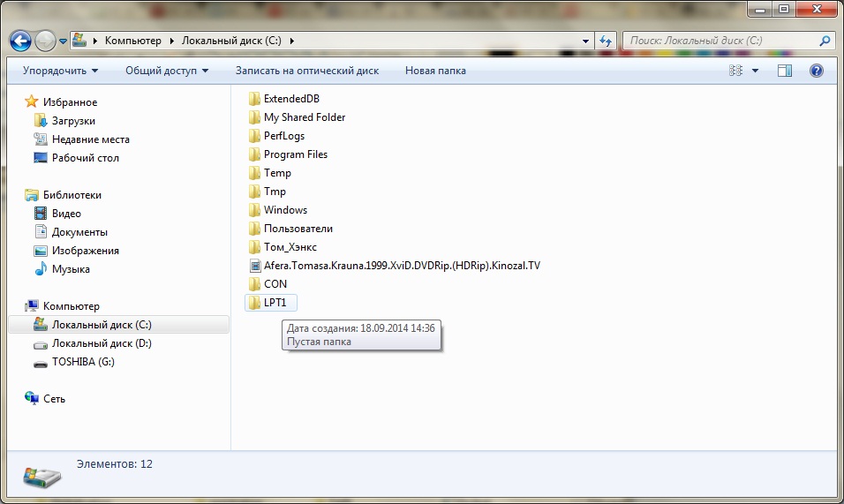Open Рабочий стол in favorites
The image size is (844, 504).
point(85,158)
